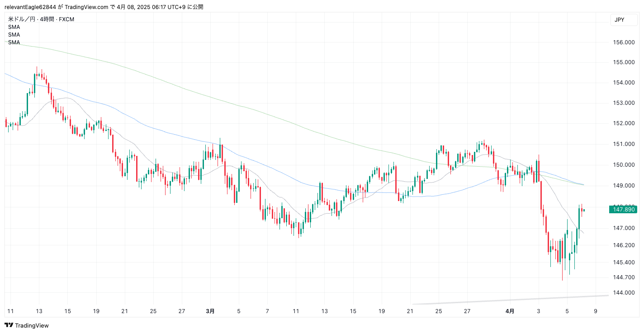Click the first SMA indicator label
Viewport: 644px width, 333px height.
14,27
